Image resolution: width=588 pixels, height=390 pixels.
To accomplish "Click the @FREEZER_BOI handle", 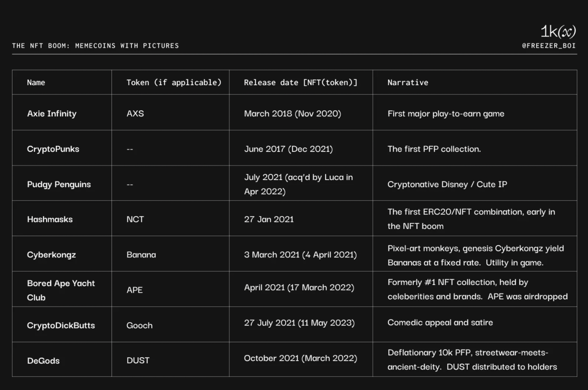I will coord(549,46).
